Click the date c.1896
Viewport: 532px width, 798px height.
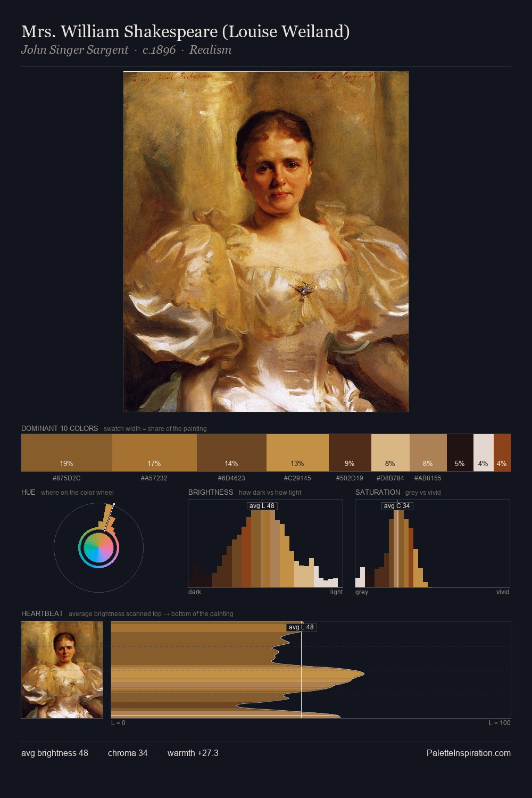click(159, 50)
